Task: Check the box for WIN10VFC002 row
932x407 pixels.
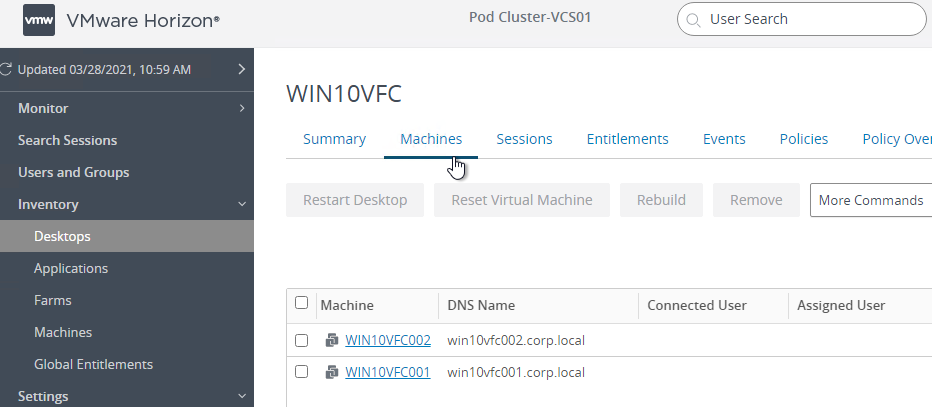Action: (301, 340)
